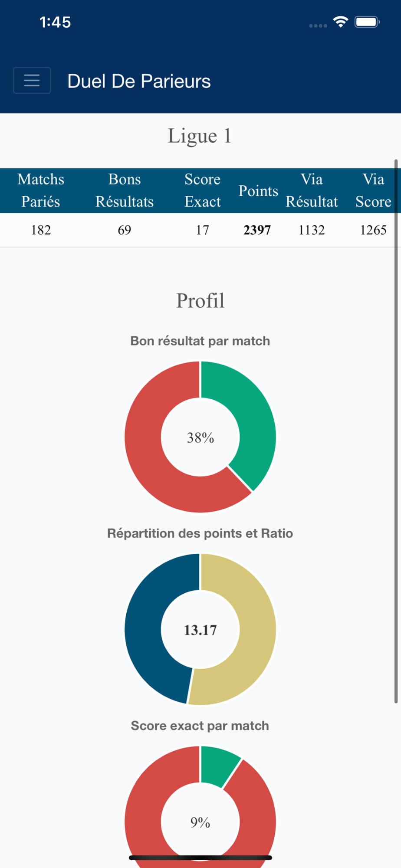401x868 pixels.
Task: Select the Matchs Pariés column header
Action: [x=41, y=191]
